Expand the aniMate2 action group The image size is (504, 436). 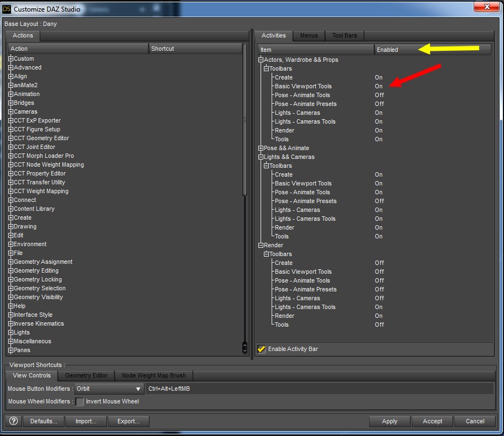point(10,85)
